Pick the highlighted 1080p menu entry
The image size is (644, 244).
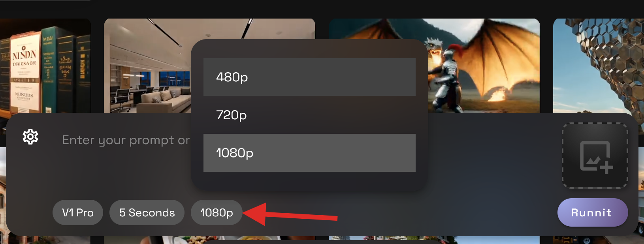pos(309,153)
